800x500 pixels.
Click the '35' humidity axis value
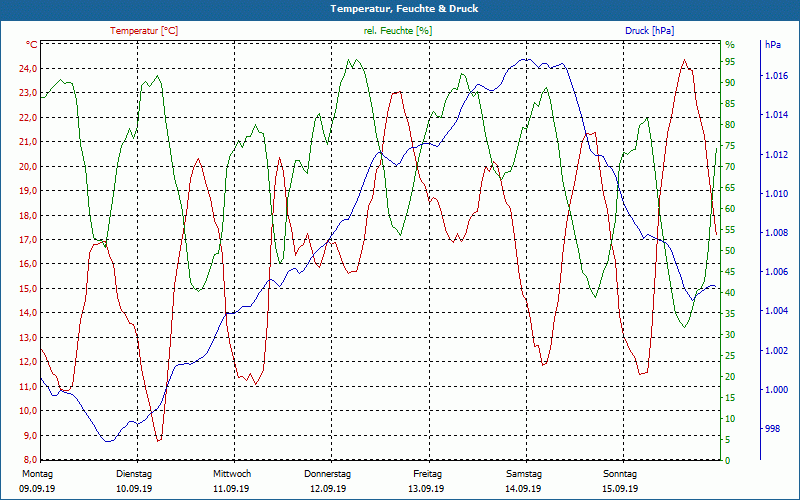(x=730, y=313)
